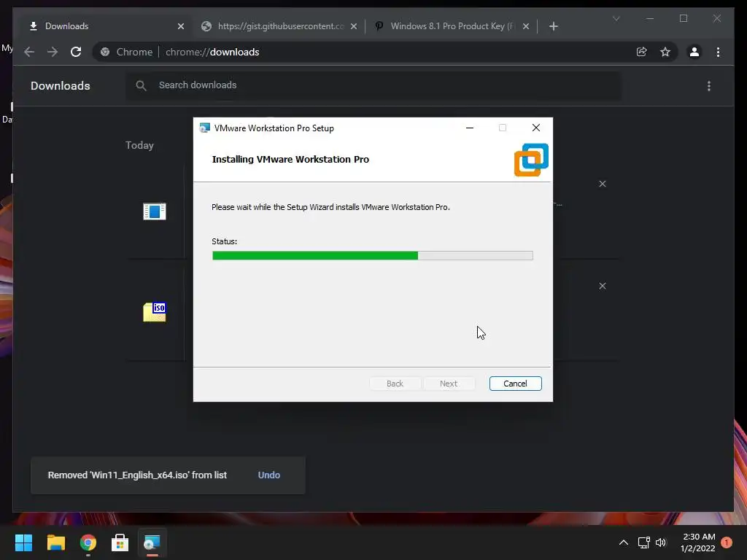This screenshot has width=747, height=560.
Task: Close the gist.githubusercontent tab
Action: 354,26
